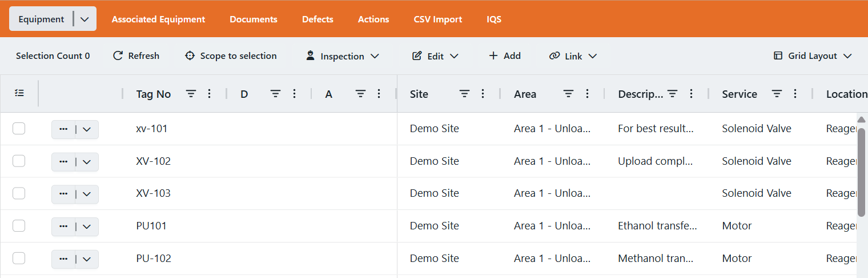The width and height of the screenshot is (868, 278).
Task: Tick the checkbox for row PU-102
Action: (19, 259)
